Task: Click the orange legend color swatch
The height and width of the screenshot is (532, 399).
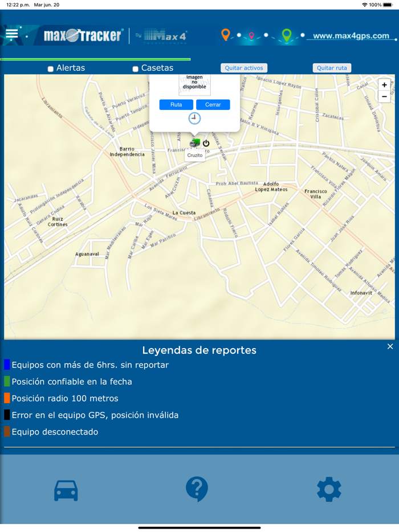Action: click(x=7, y=398)
